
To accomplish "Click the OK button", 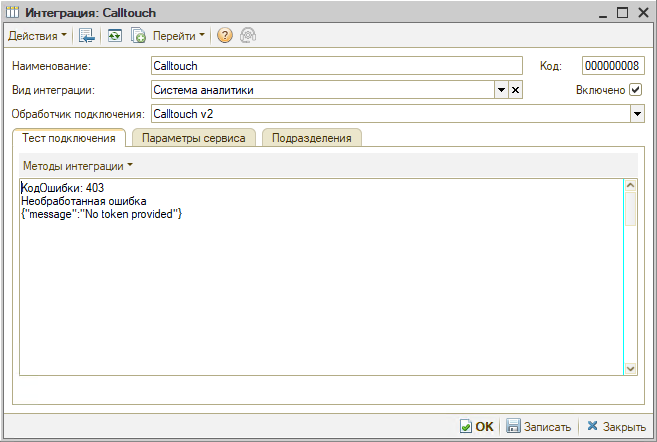I will (x=477, y=426).
